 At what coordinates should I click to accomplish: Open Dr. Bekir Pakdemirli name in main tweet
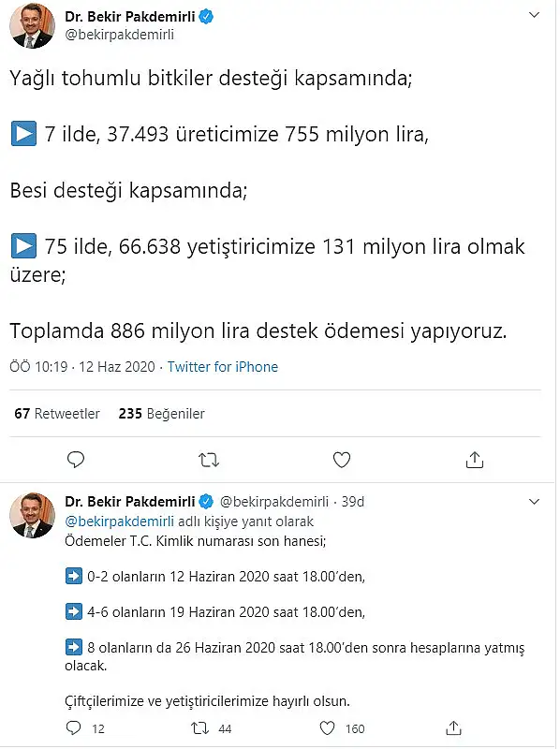pyautogui.click(x=130, y=17)
